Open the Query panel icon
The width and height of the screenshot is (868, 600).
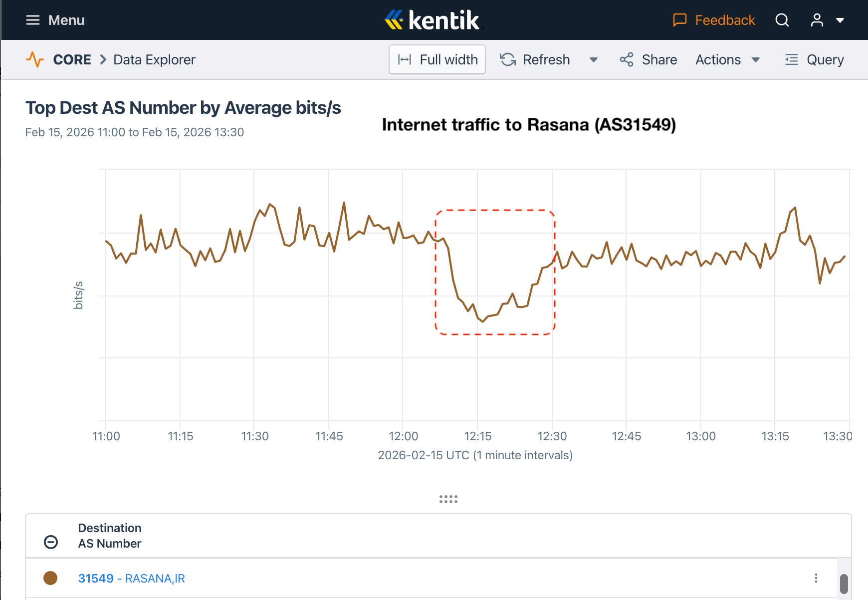pyautogui.click(x=791, y=59)
